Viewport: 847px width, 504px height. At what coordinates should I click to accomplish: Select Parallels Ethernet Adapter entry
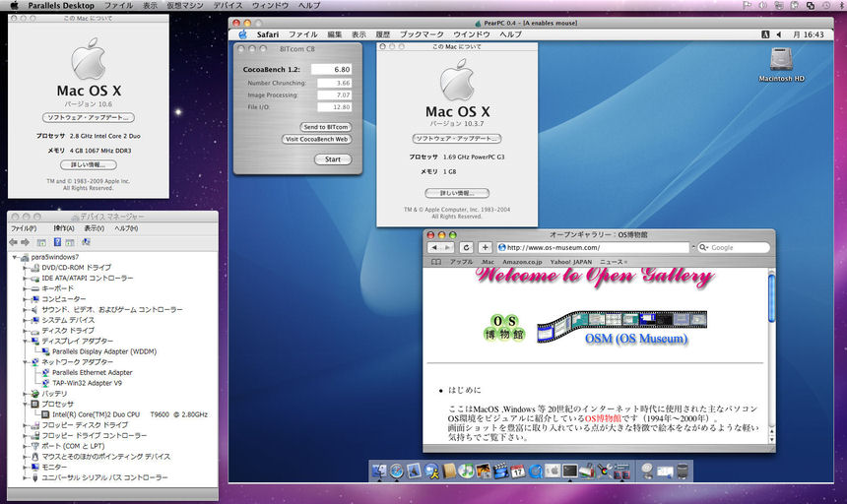[x=93, y=372]
